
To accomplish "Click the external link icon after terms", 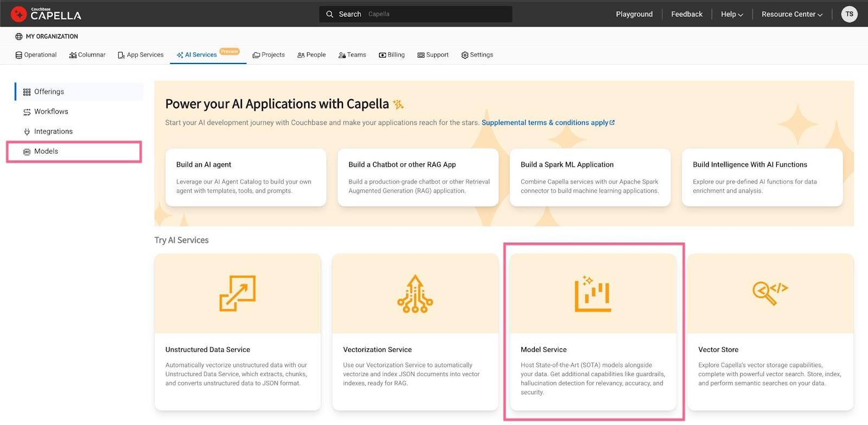I will (612, 123).
